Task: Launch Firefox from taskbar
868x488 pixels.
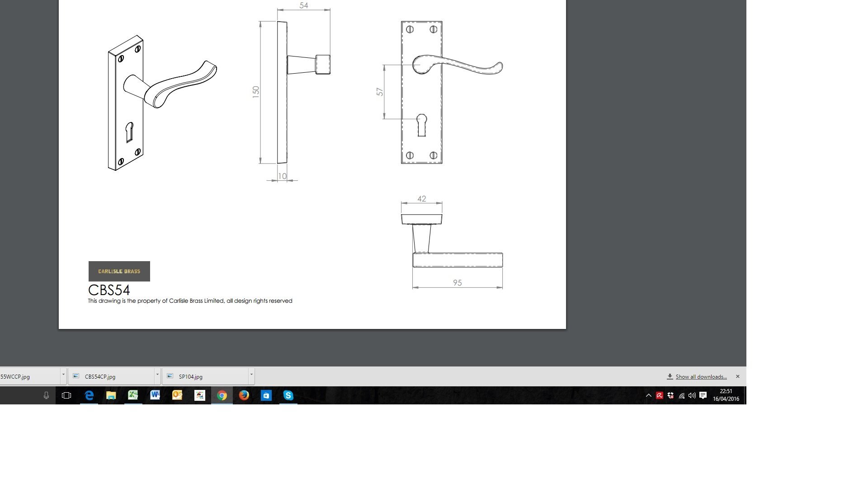Action: click(244, 395)
